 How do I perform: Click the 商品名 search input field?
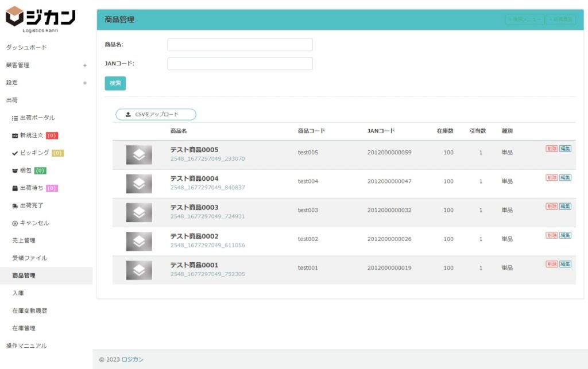[239, 45]
